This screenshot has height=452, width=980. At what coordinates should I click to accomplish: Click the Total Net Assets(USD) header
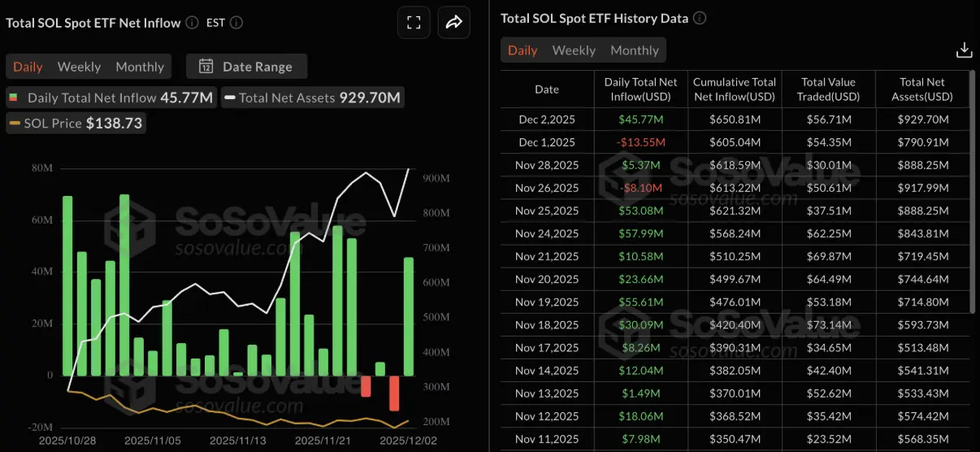(922, 89)
